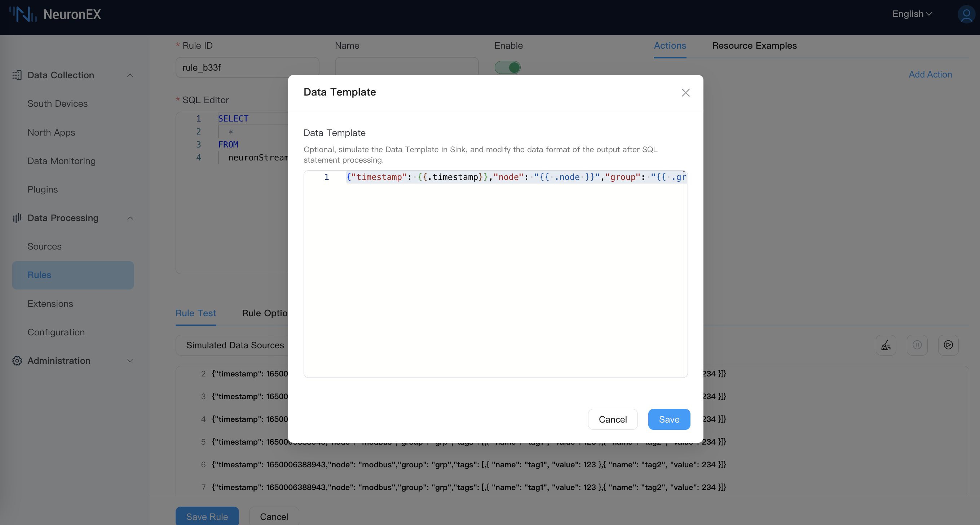Expand the Administration section menu
Image resolution: width=980 pixels, height=525 pixels.
[x=72, y=360]
